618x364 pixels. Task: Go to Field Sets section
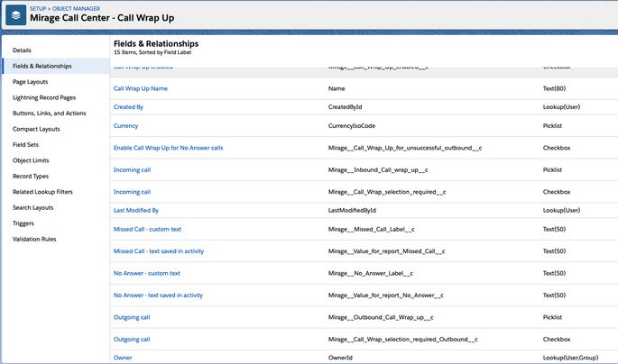[25, 145]
